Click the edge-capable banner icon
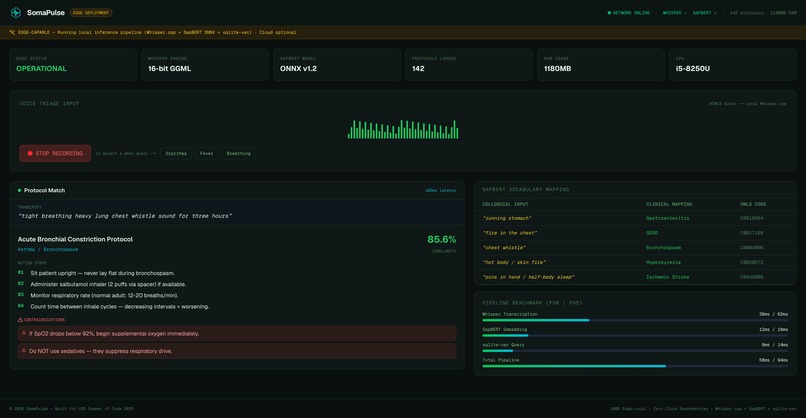Image resolution: width=806 pixels, height=418 pixels. tap(12, 32)
